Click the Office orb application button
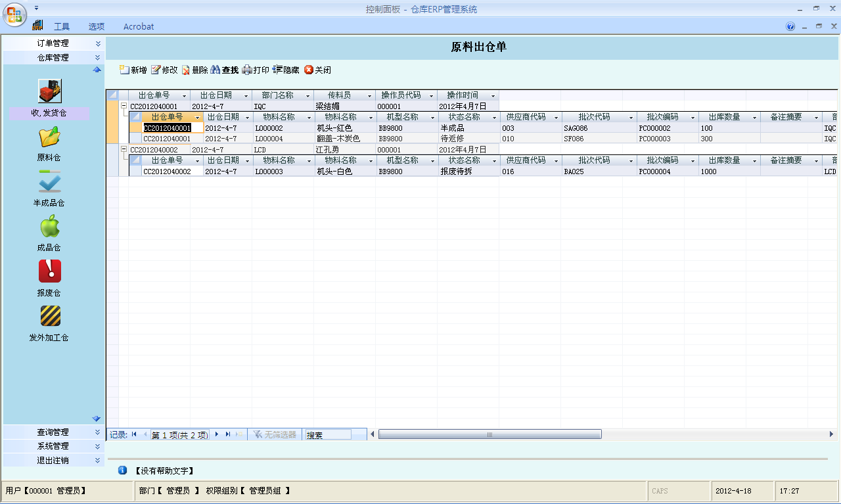This screenshot has height=504, width=841. click(15, 14)
